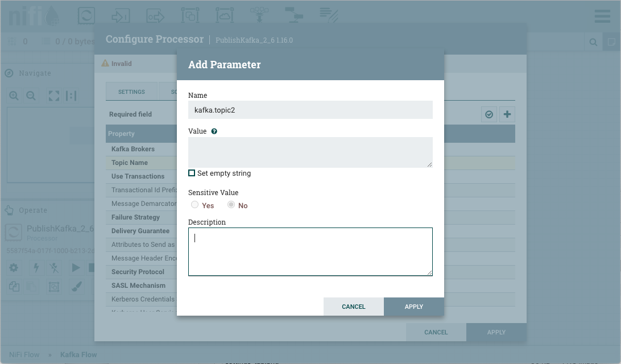Apply the new parameter
The image size is (621, 364).
413,307
